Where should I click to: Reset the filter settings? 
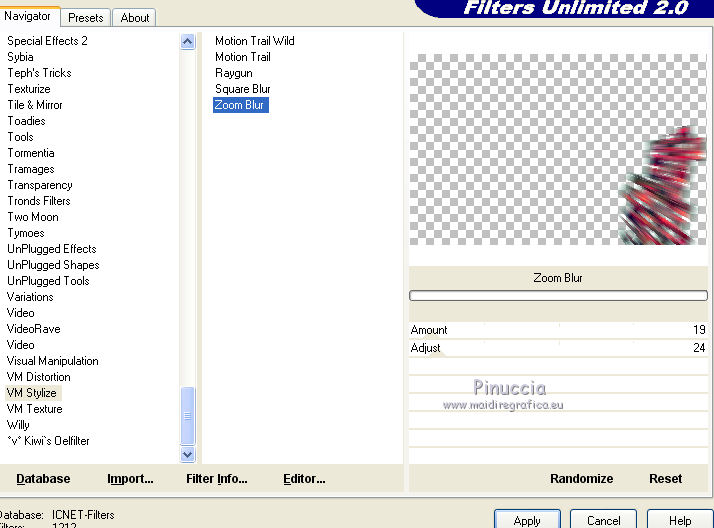point(665,479)
